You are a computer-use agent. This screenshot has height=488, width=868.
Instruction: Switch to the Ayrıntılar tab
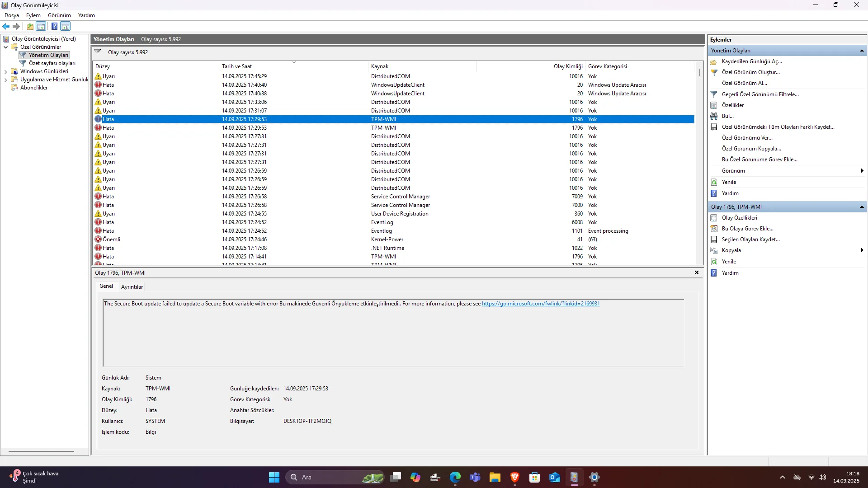(132, 287)
